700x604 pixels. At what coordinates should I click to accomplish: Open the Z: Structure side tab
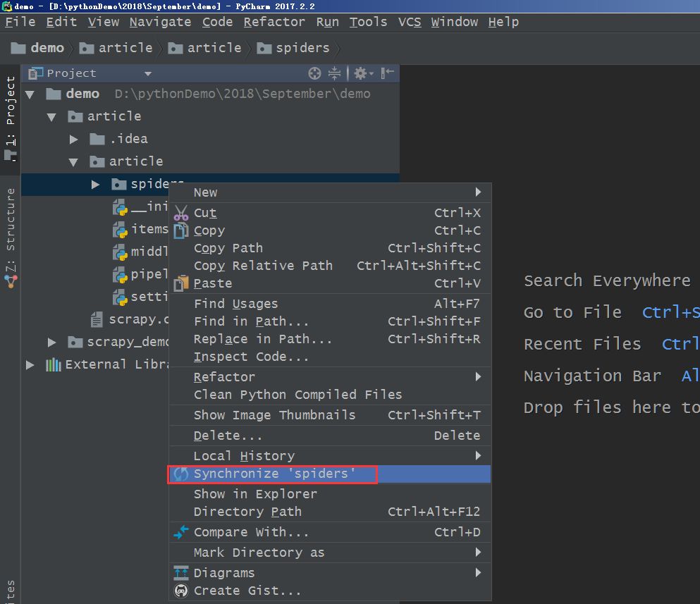(x=11, y=238)
